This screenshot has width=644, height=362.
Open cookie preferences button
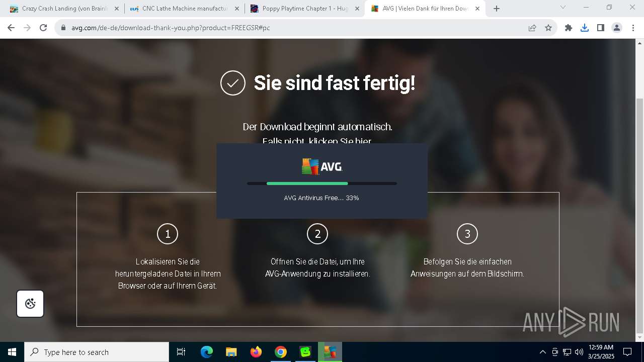[30, 304]
